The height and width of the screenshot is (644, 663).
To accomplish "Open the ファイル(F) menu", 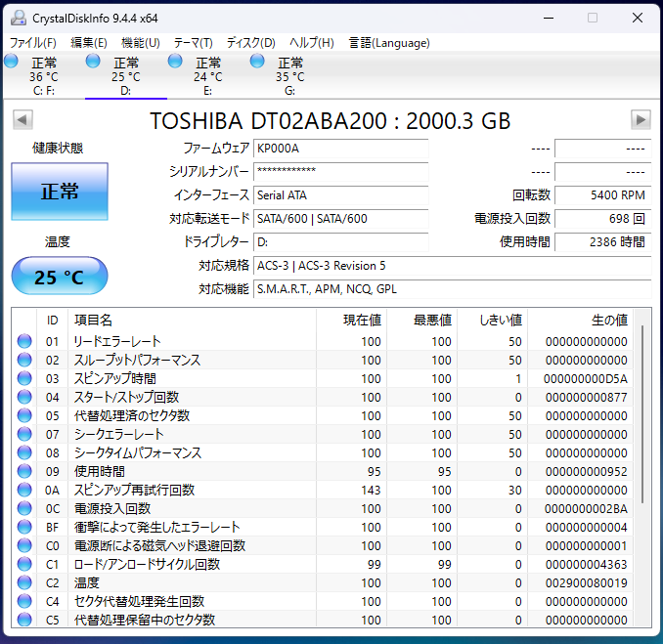I will pos(33,43).
